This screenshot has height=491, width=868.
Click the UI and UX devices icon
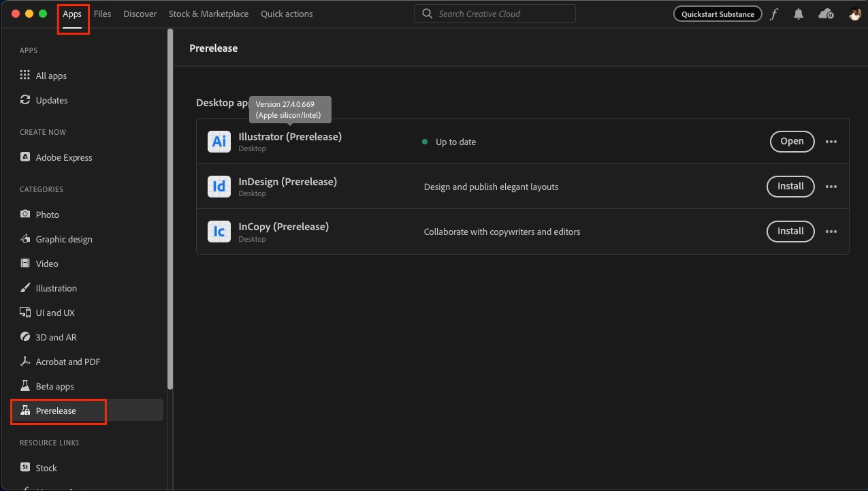[25, 313]
